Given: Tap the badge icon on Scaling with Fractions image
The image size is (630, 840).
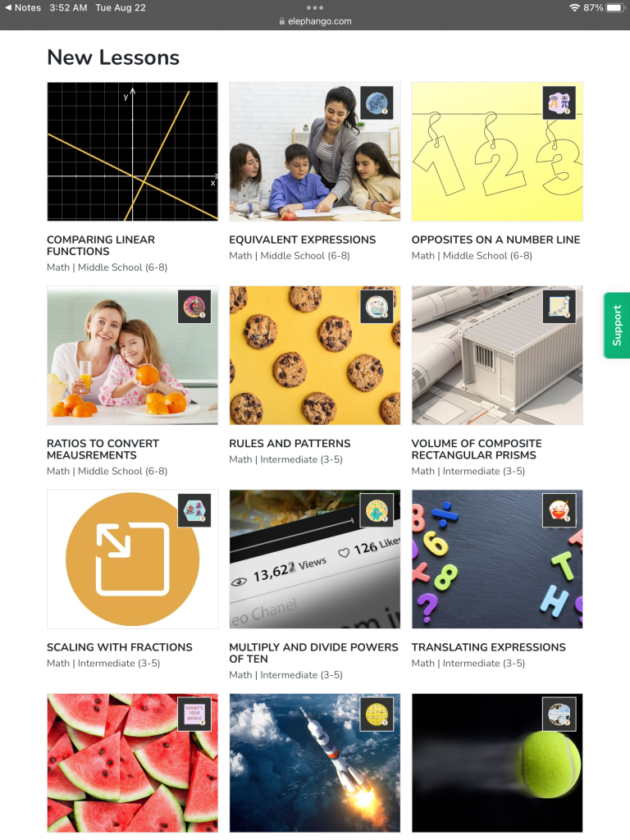Looking at the screenshot, I should 194,510.
